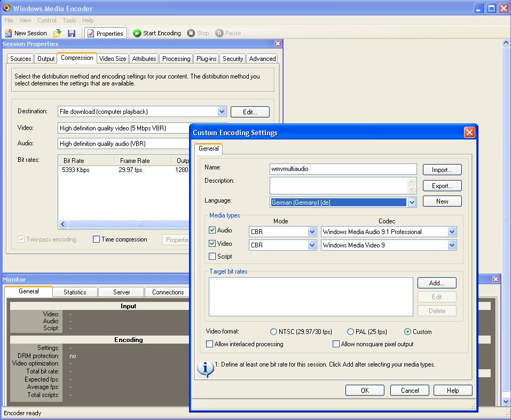
Task: Click the Stop encoding icon
Action: [x=191, y=33]
